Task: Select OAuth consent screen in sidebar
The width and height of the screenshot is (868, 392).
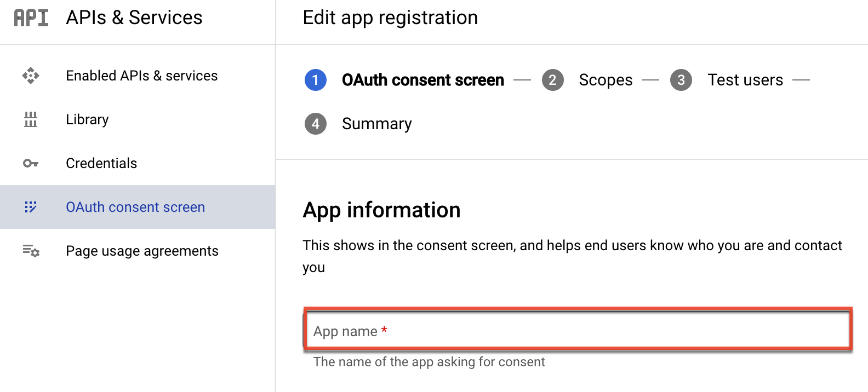Action: [x=138, y=207]
